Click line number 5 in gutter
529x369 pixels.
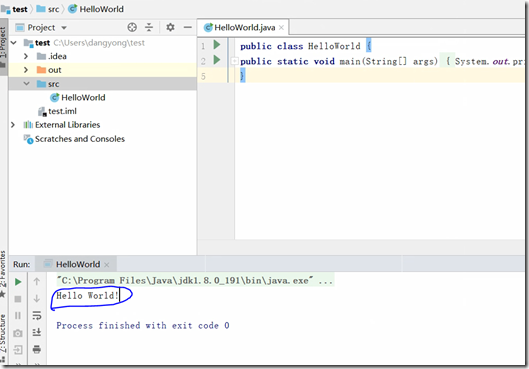click(x=203, y=77)
